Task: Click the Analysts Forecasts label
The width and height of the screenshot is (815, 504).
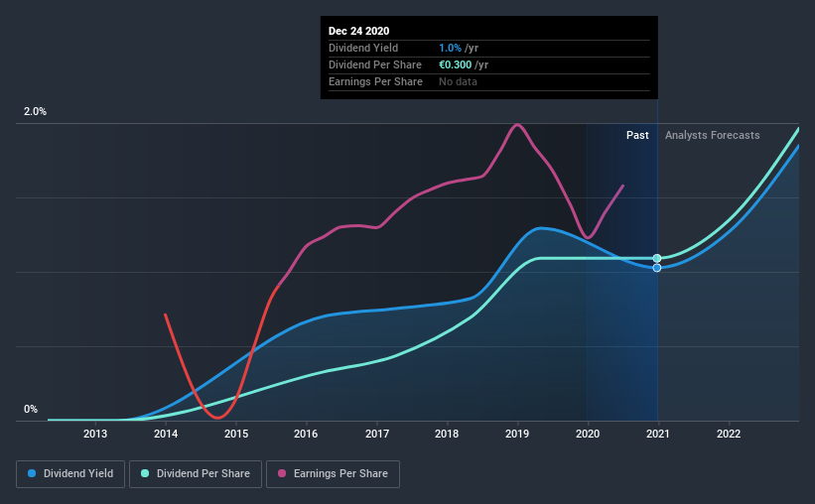Action: click(712, 135)
